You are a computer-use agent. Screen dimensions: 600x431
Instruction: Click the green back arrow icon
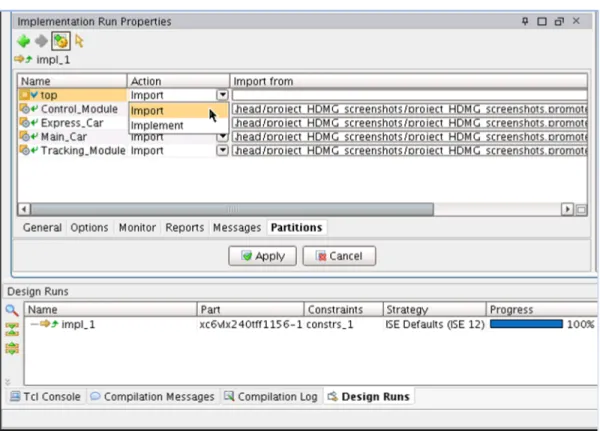pyautogui.click(x=24, y=41)
